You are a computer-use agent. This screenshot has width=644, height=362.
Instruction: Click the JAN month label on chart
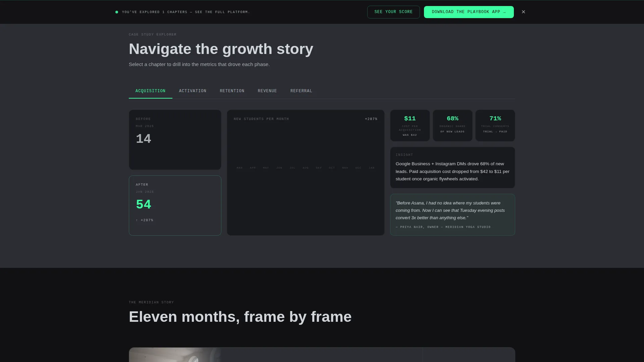pyautogui.click(x=372, y=168)
